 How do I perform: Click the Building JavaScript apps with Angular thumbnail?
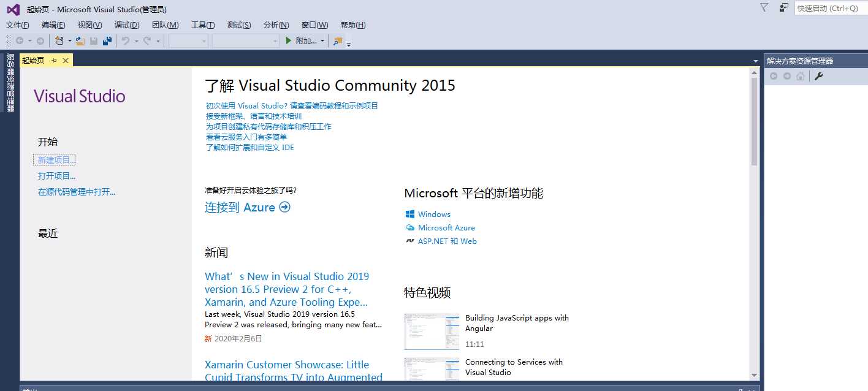(432, 332)
